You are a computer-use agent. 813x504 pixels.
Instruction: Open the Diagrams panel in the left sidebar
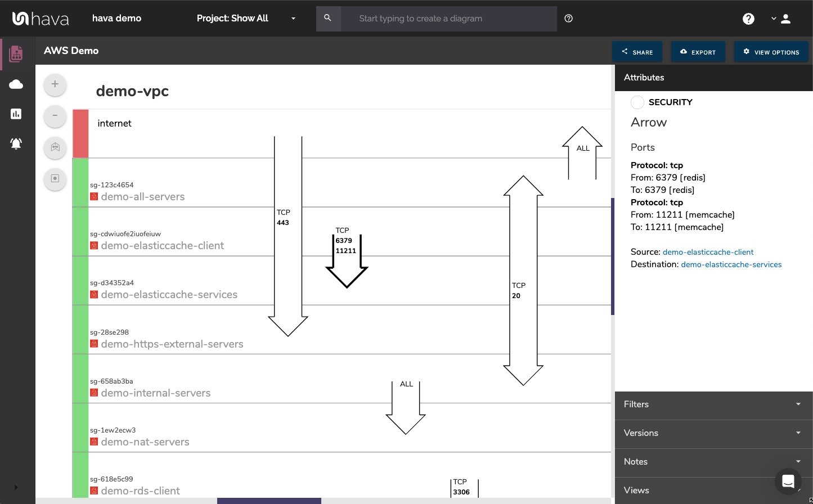[16, 53]
